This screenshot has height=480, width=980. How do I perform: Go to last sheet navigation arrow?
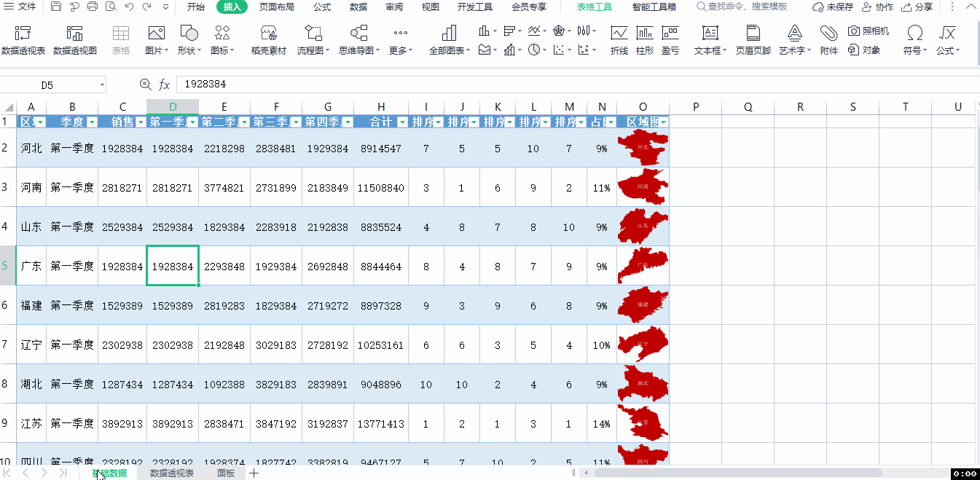click(x=63, y=473)
